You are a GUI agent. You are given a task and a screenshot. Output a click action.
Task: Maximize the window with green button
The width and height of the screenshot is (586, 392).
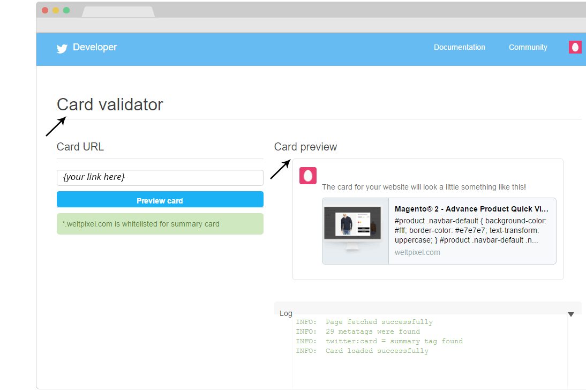tap(66, 10)
